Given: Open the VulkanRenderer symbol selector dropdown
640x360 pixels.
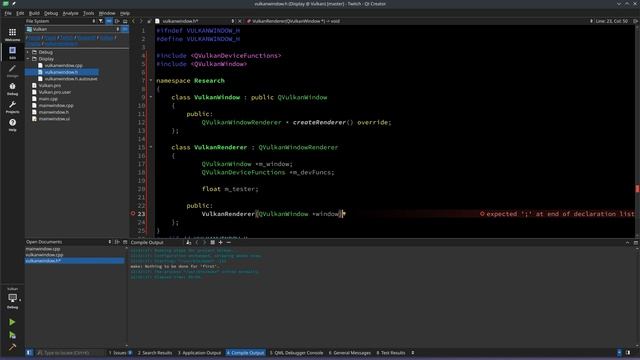Looking at the screenshot, I should tap(419, 21).
